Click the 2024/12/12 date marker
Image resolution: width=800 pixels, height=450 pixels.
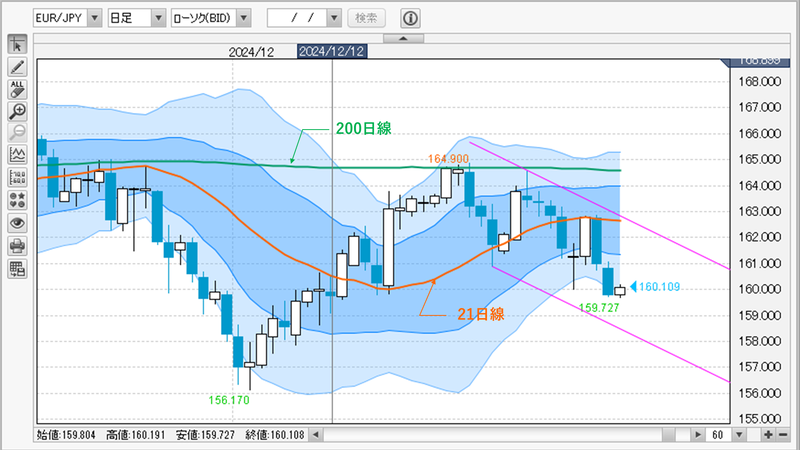(332, 52)
